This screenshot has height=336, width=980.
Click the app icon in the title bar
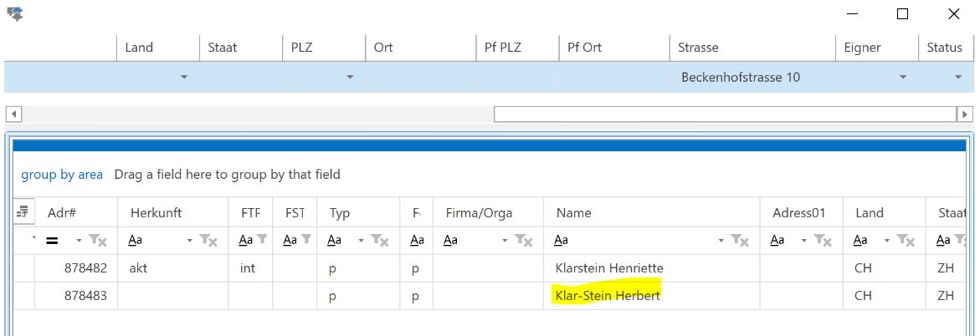click(x=14, y=14)
